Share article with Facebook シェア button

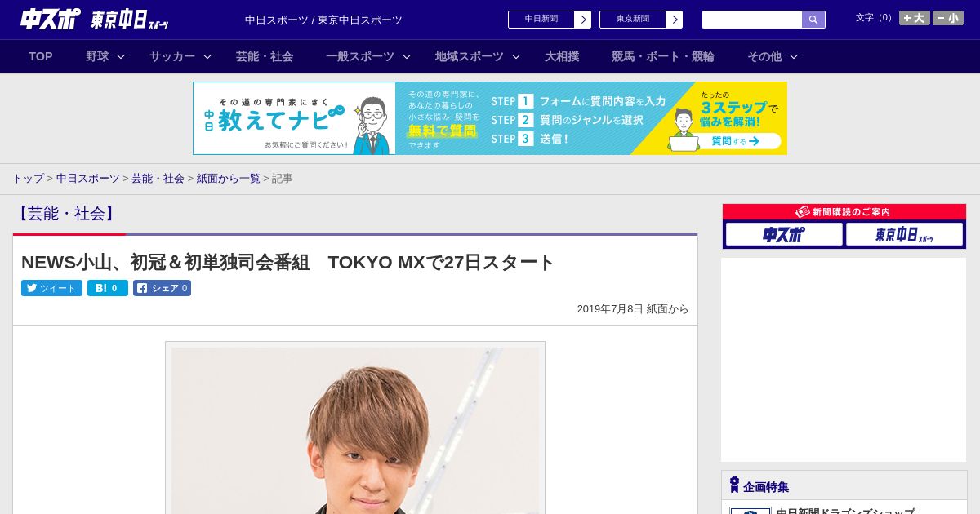pos(162,288)
